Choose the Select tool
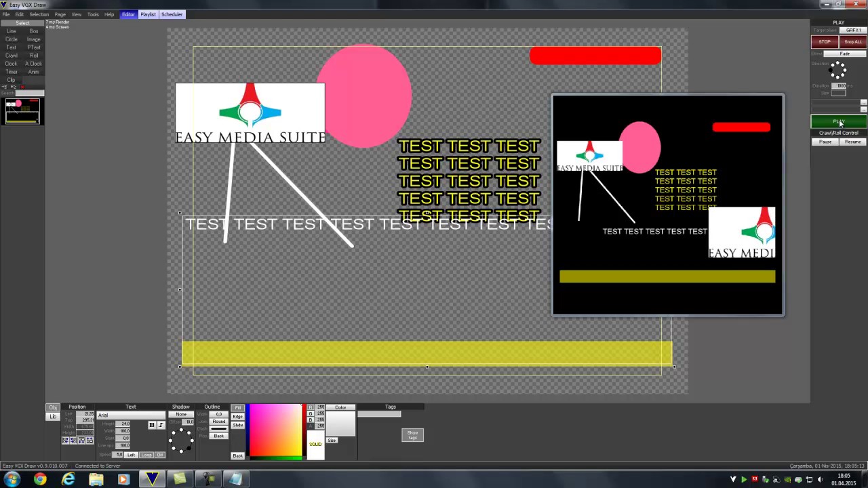The image size is (868, 488). point(22,23)
